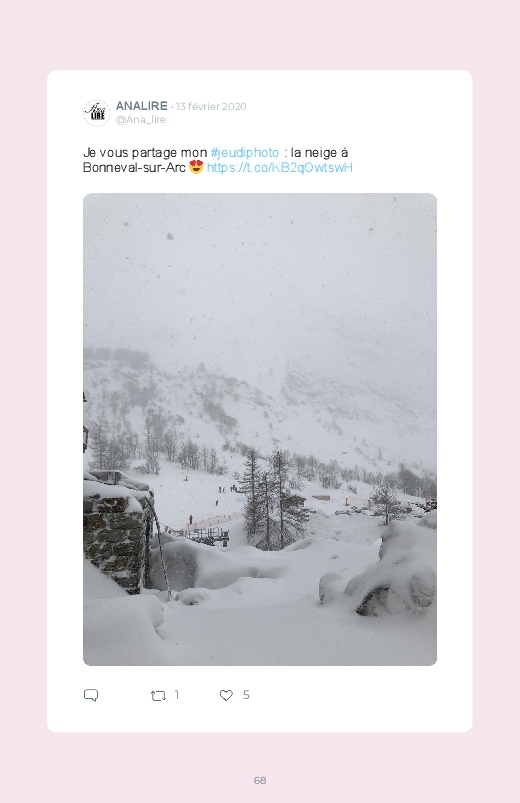
Task: Click the @Ana_lire handle
Action: point(141,119)
